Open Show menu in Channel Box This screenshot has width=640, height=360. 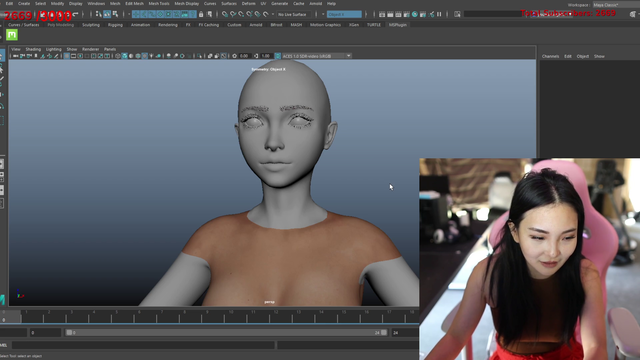pyautogui.click(x=599, y=56)
